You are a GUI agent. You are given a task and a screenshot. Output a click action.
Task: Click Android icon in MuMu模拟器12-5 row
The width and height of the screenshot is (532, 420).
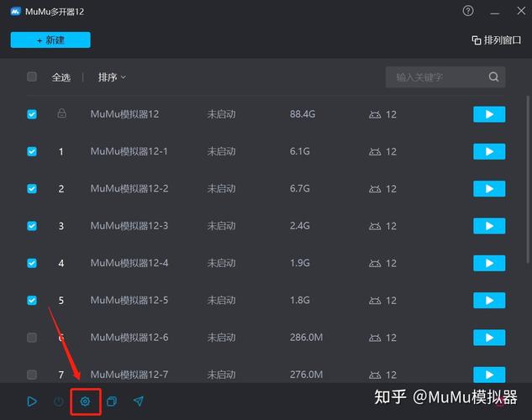375,301
